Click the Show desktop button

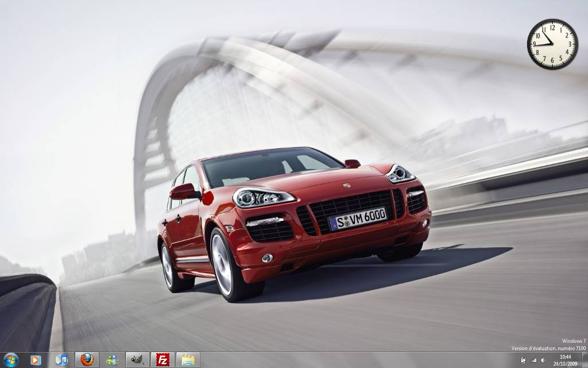point(585,360)
